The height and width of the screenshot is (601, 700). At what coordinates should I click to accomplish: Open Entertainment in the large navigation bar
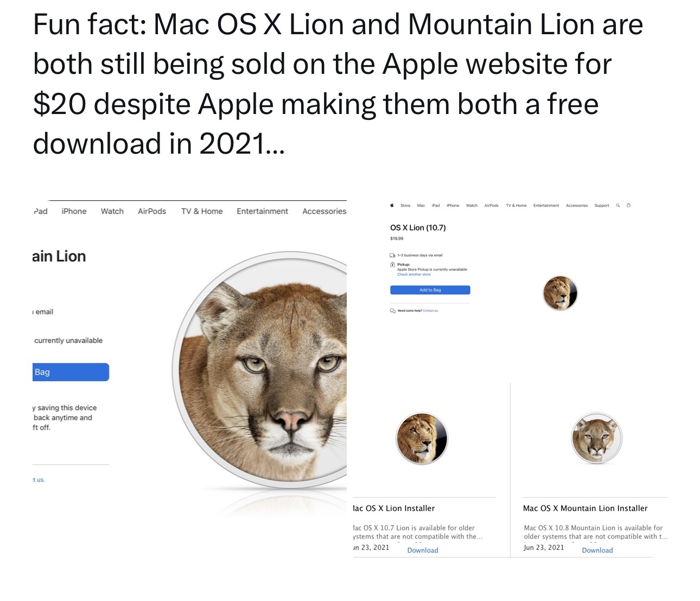pyautogui.click(x=262, y=211)
